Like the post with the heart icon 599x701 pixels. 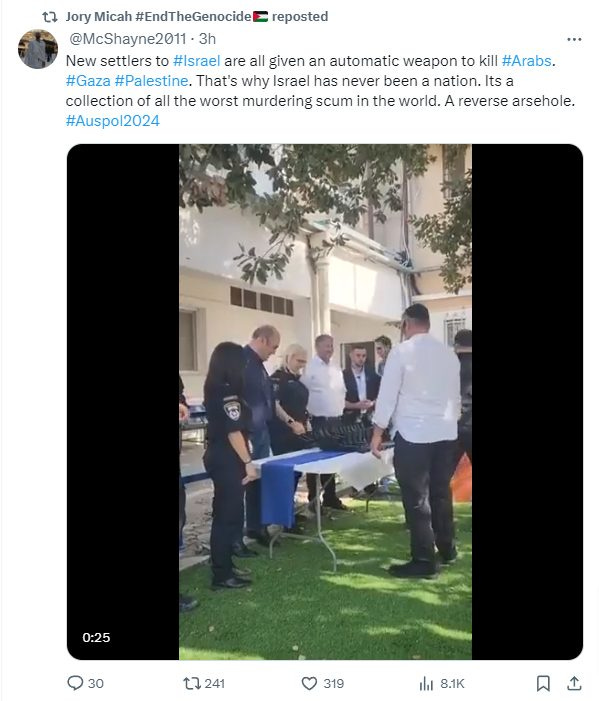click(309, 683)
